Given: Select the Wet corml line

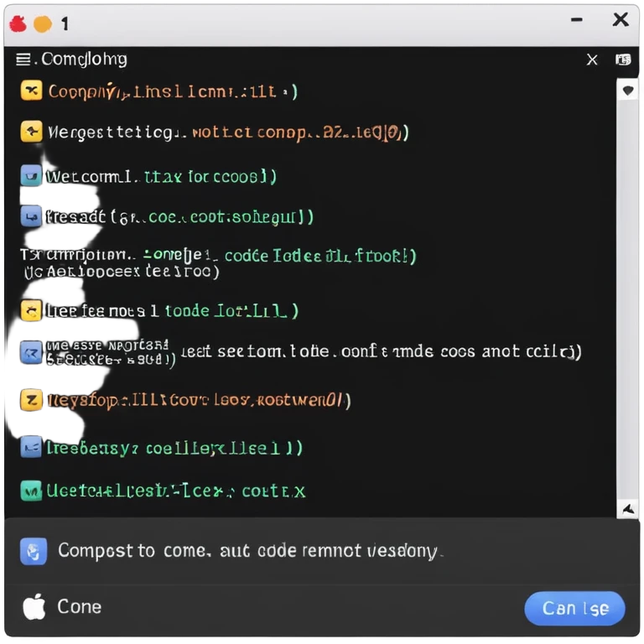Looking at the screenshot, I should (161, 177).
